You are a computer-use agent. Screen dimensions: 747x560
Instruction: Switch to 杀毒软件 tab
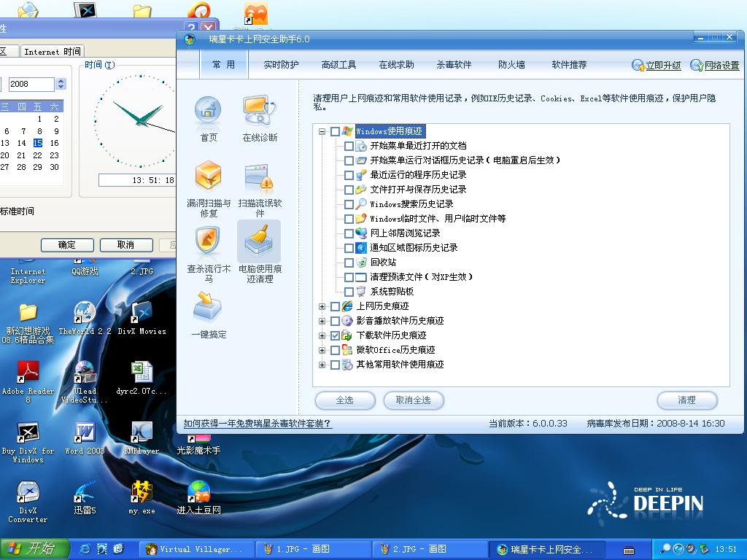(x=454, y=65)
